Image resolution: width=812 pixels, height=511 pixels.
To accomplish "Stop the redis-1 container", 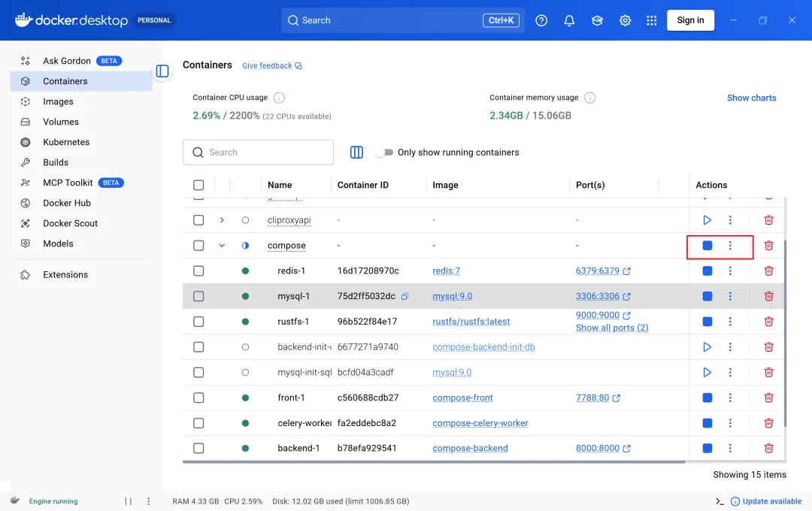I will click(x=707, y=271).
